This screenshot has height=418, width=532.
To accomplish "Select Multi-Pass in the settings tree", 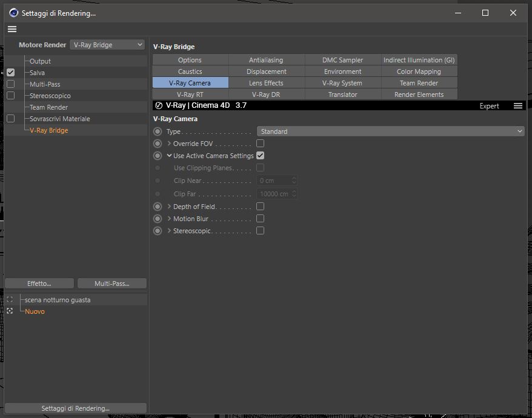I will click(x=45, y=84).
